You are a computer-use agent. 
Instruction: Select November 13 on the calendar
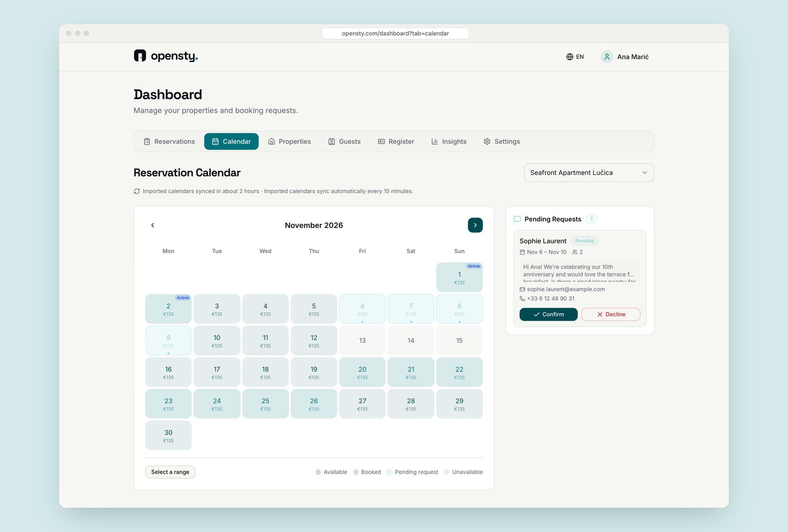pos(362,340)
